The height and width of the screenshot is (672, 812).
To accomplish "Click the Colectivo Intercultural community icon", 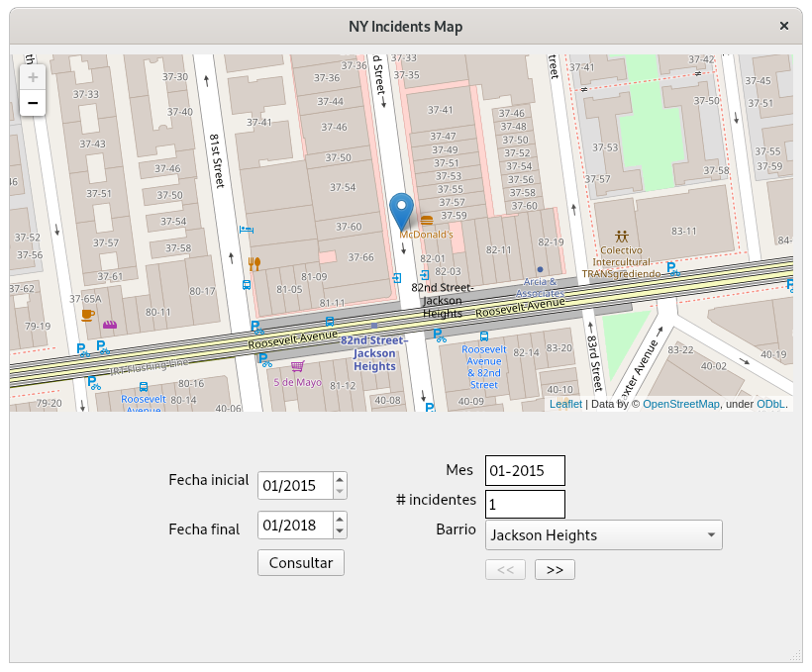I will pyautogui.click(x=622, y=237).
